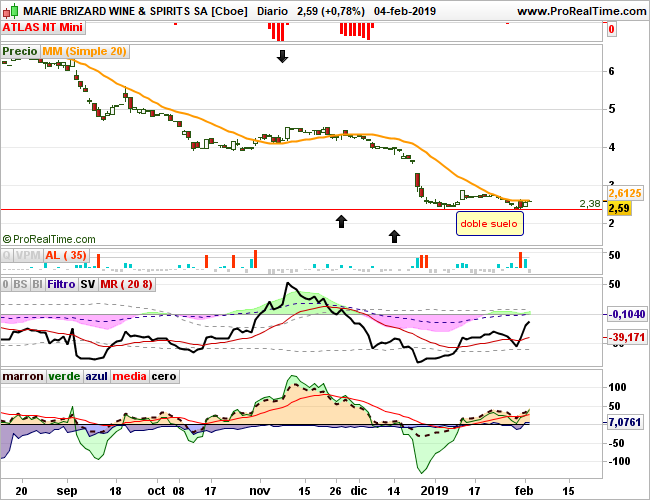This screenshot has width=650, height=500.
Task: Click the 2019 label on time axis
Action: pos(434,491)
